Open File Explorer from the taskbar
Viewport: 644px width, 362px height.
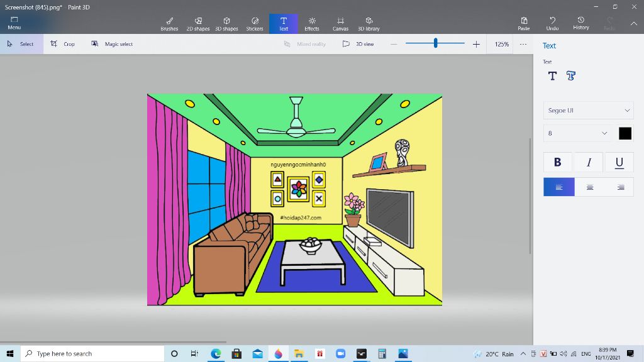coord(299,353)
